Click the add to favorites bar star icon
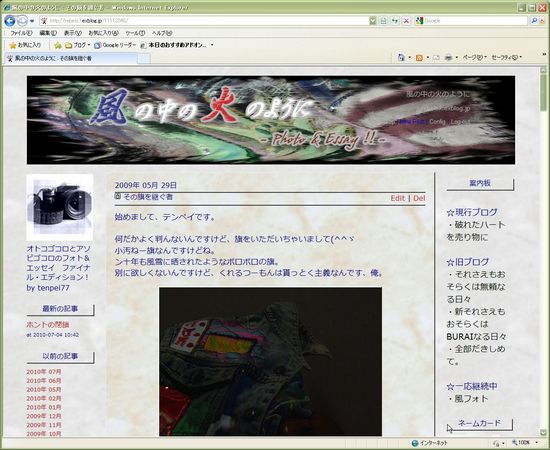This screenshot has height=450, width=550. (58, 45)
